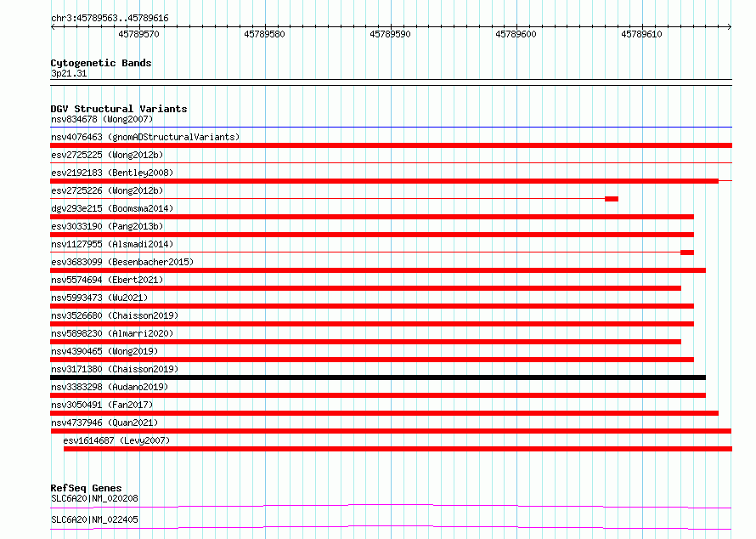This screenshot has width=756, height=539.
Task: Open variant esv1614687 (Levy2007)
Action: [x=116, y=440]
